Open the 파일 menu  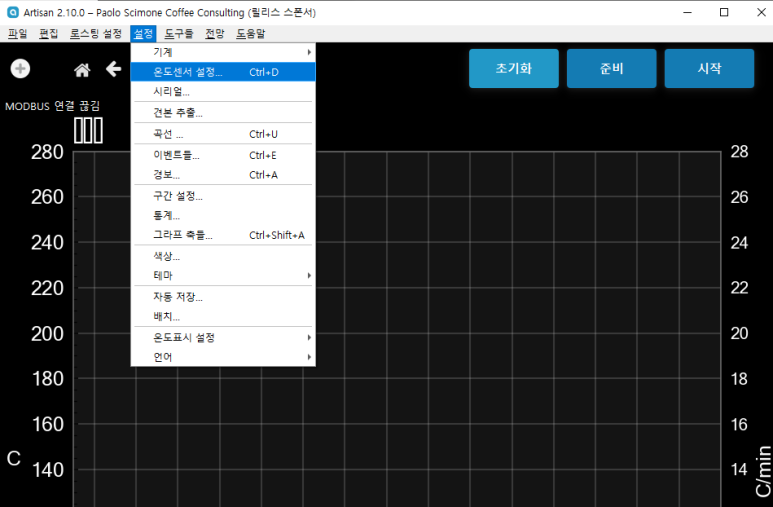pos(18,34)
